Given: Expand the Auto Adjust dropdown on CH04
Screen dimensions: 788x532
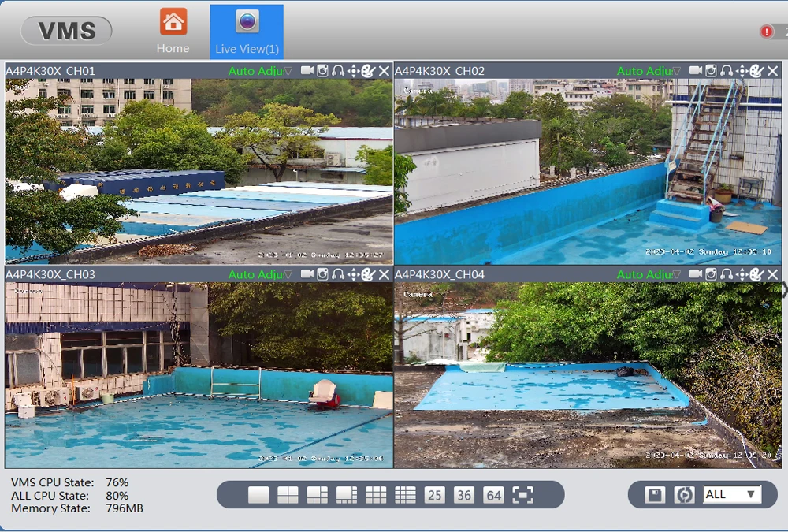Looking at the screenshot, I should [x=676, y=274].
